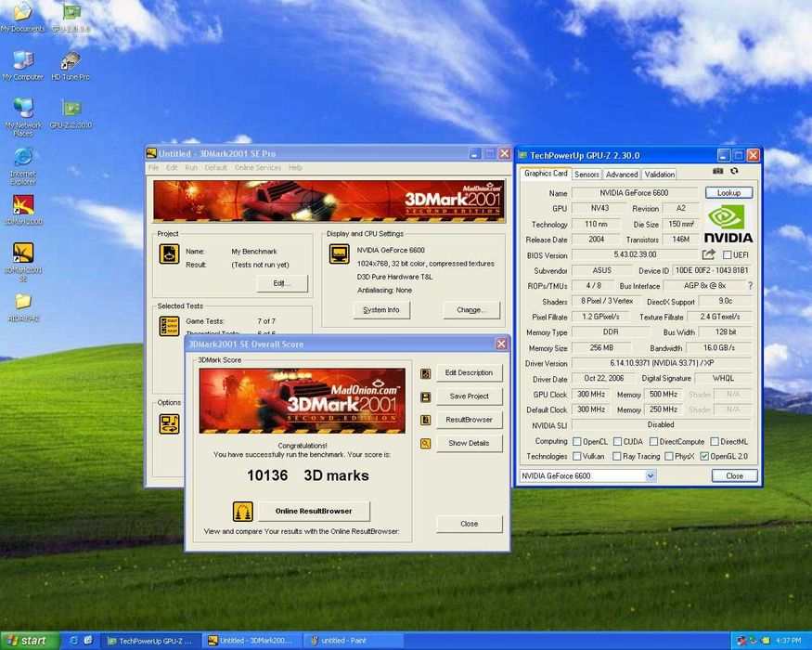Screen dimensions: 812x650
Task: Click the Options icon in 3DMark window
Action: (169, 423)
